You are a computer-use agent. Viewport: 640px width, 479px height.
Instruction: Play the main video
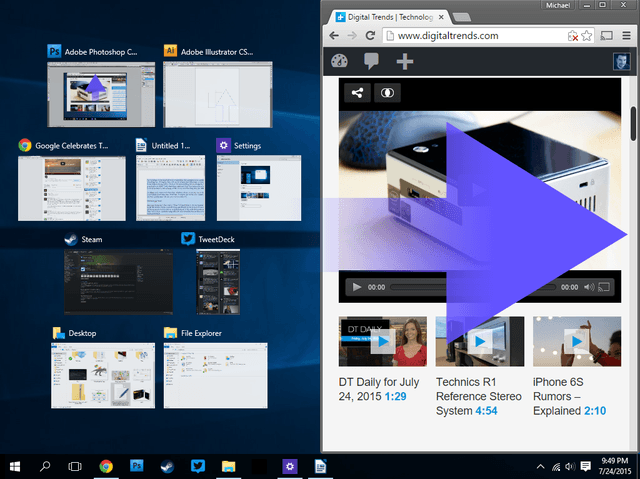point(356,287)
